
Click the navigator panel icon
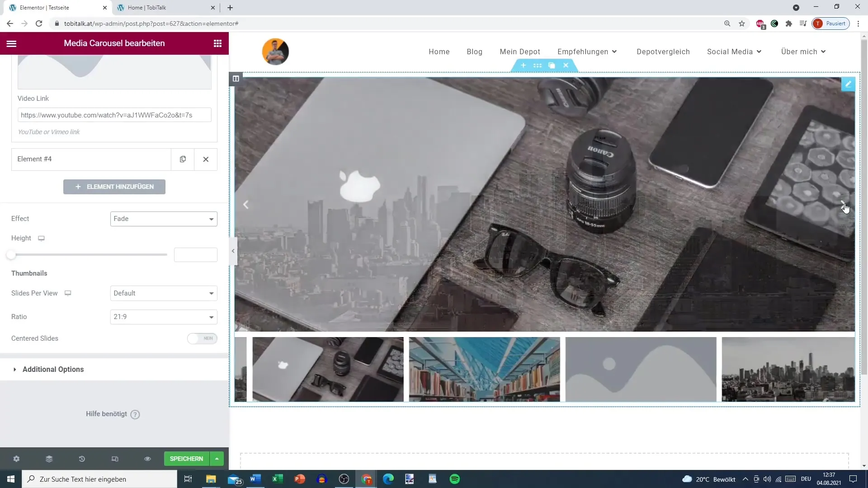click(49, 459)
